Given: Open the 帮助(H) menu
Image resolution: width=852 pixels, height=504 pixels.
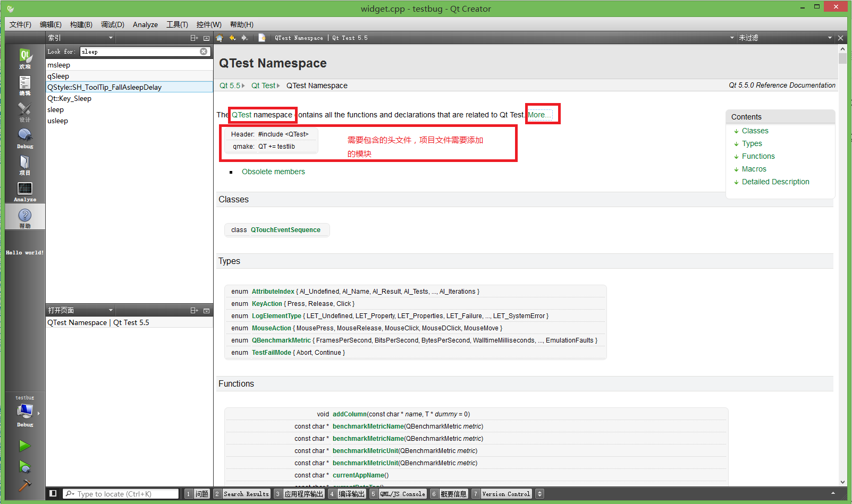Looking at the screenshot, I should pos(241,24).
